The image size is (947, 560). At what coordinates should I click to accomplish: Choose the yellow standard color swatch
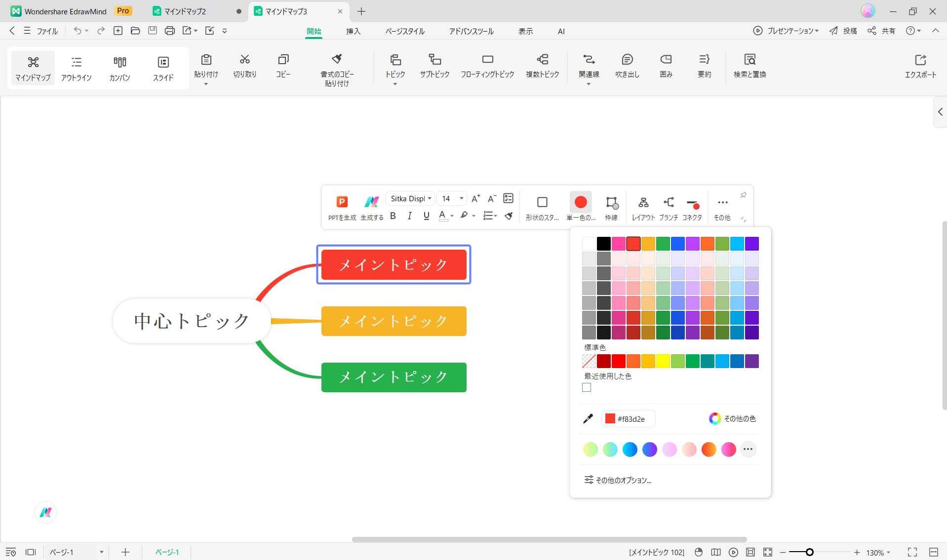663,361
